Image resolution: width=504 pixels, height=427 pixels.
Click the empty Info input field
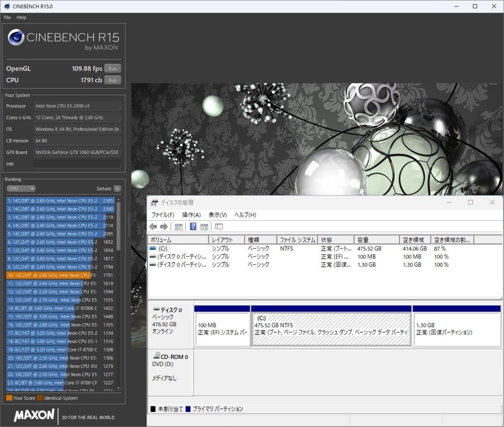pyautogui.click(x=77, y=164)
